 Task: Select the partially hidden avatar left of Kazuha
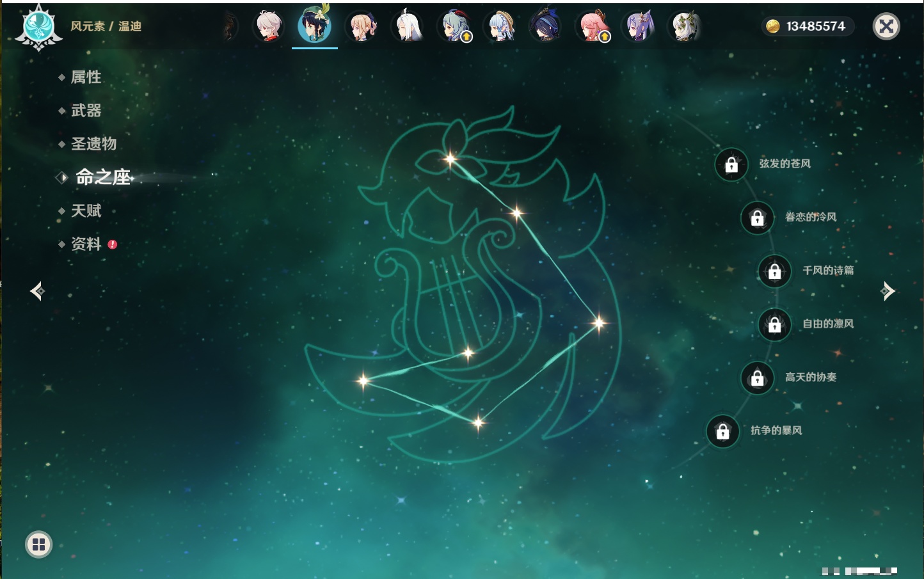(x=230, y=26)
